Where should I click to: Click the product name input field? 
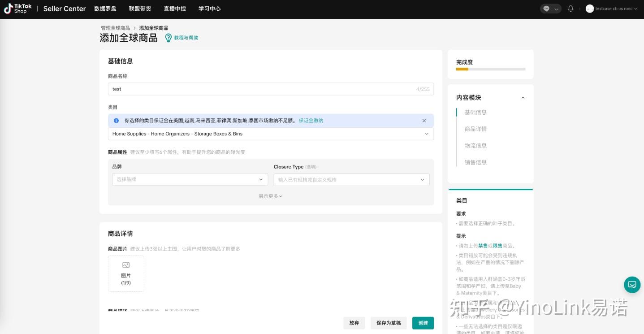[x=271, y=89]
